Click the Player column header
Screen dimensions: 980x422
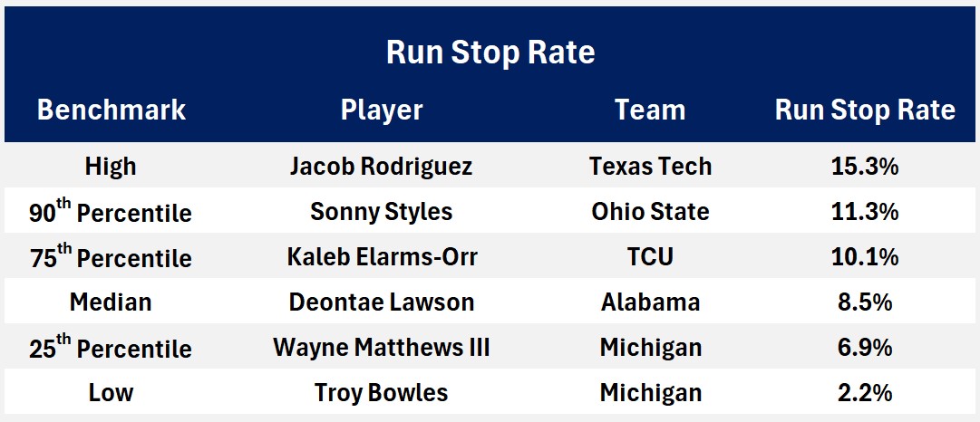click(x=382, y=110)
